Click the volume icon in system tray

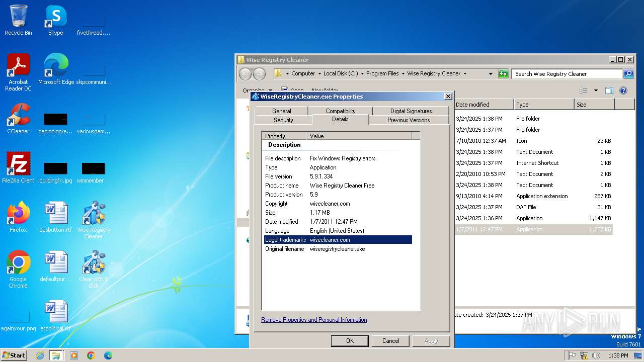[x=596, y=355]
